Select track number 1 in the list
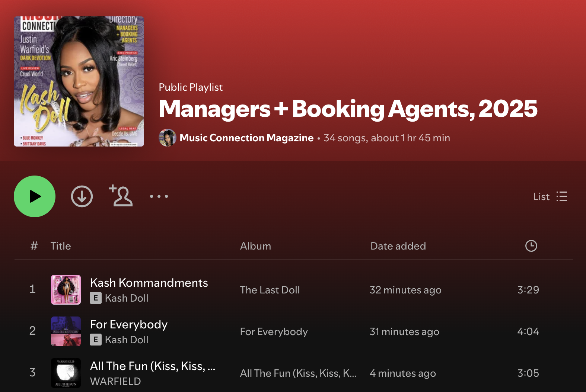This screenshot has height=392, width=586. click(x=32, y=289)
